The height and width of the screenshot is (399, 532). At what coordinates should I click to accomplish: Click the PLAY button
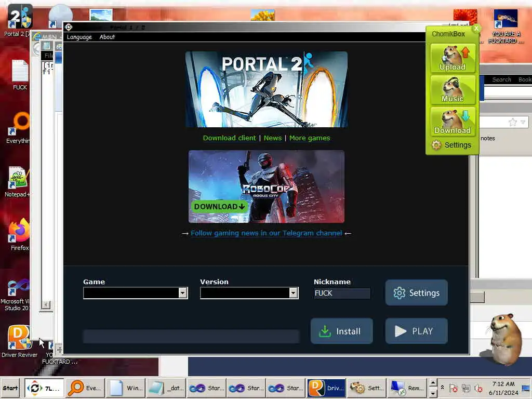[x=416, y=331]
